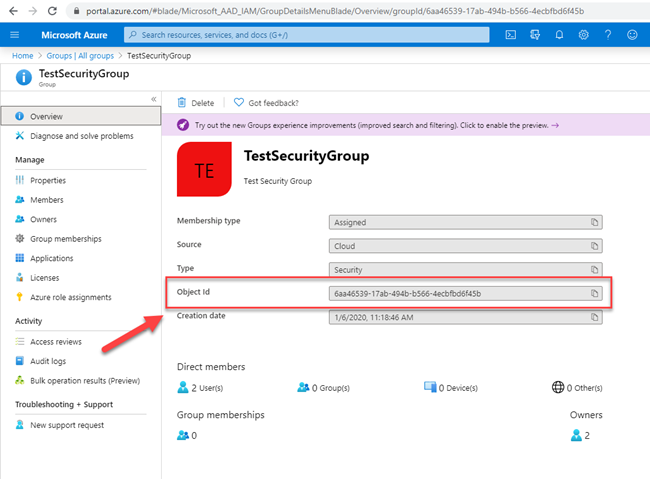Click the Creation date field

465,317
